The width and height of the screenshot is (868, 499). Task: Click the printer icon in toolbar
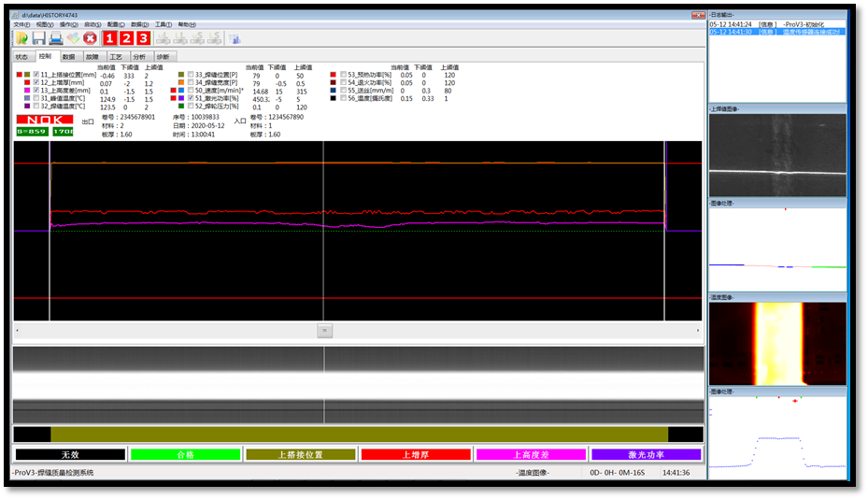(55, 38)
